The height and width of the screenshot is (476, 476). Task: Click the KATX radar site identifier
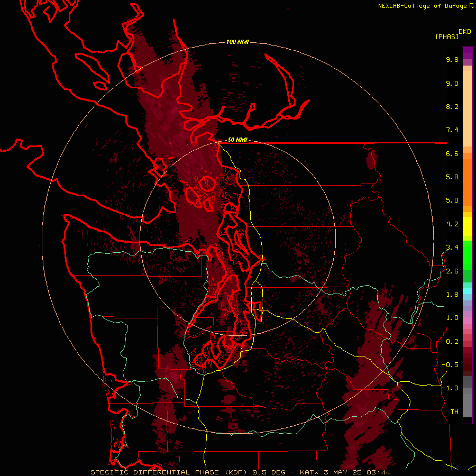click(x=309, y=472)
